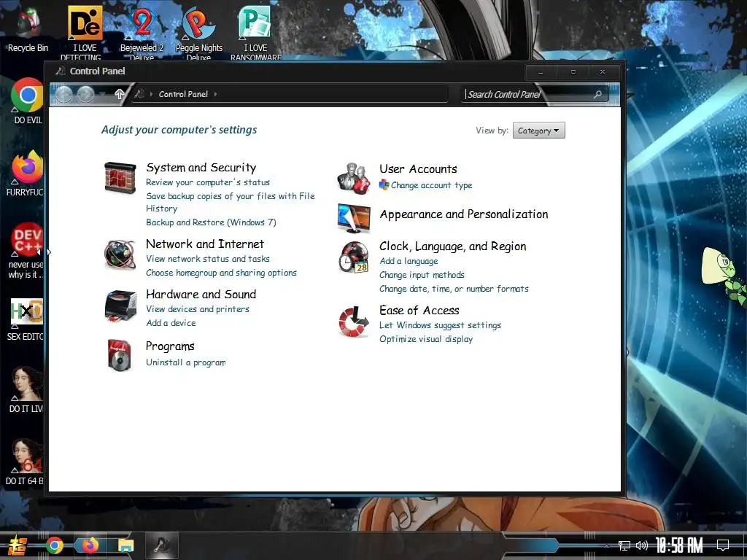
Task: Click the User Accounts bust icon
Action: 354,178
